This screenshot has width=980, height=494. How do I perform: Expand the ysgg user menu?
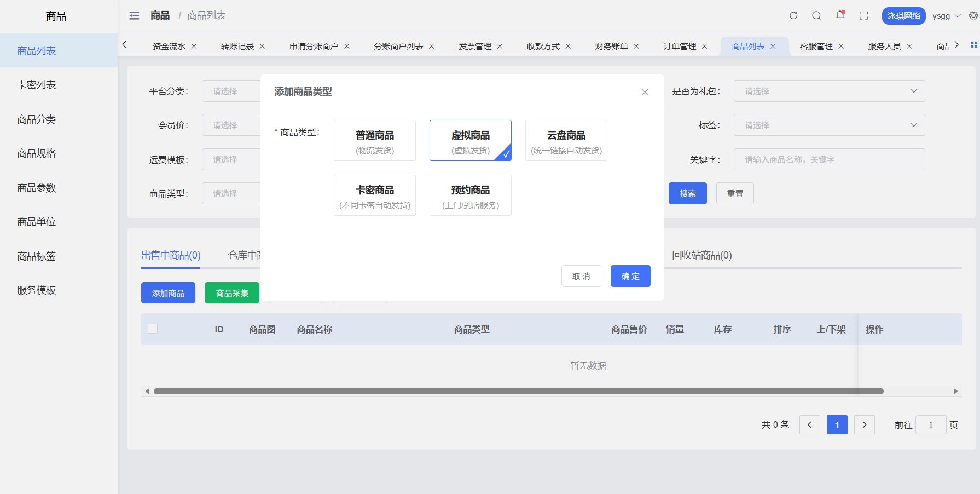[946, 16]
